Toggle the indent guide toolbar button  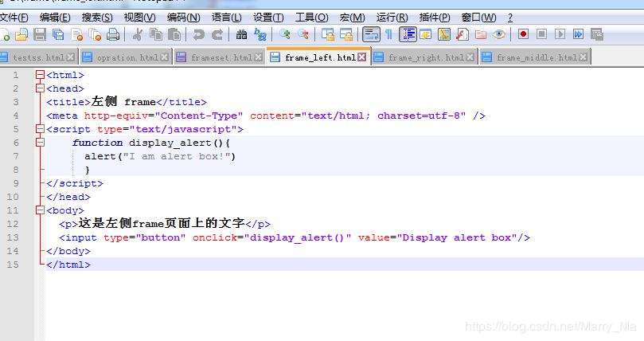pos(408,34)
